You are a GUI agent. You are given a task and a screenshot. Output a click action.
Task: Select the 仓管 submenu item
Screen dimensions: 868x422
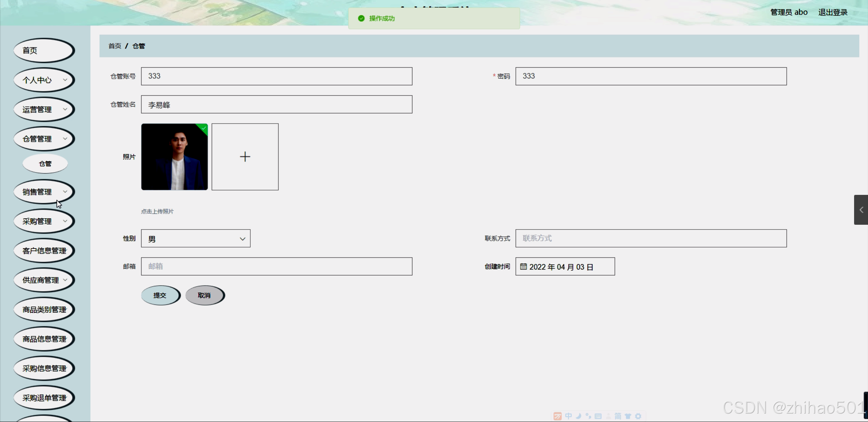[45, 164]
